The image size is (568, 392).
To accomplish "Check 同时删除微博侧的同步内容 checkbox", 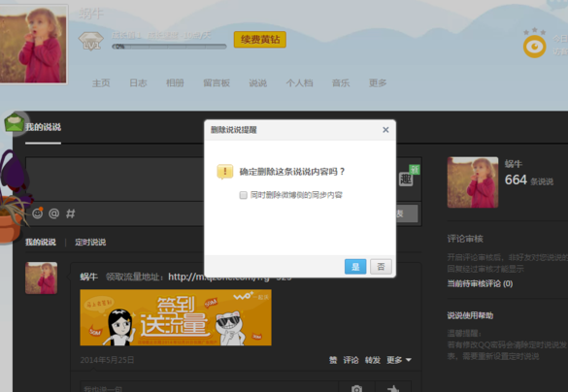I will (x=244, y=195).
